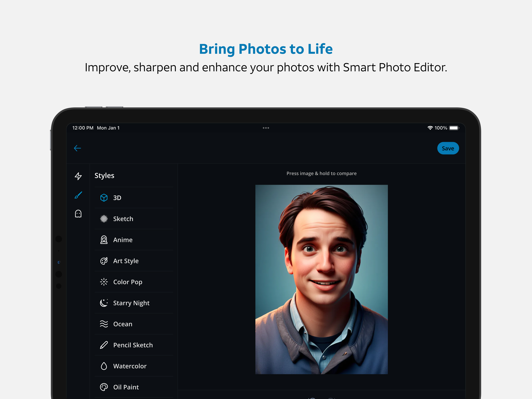Click the Color Pop sparkle icon
This screenshot has height=399, width=532.
[x=104, y=282]
